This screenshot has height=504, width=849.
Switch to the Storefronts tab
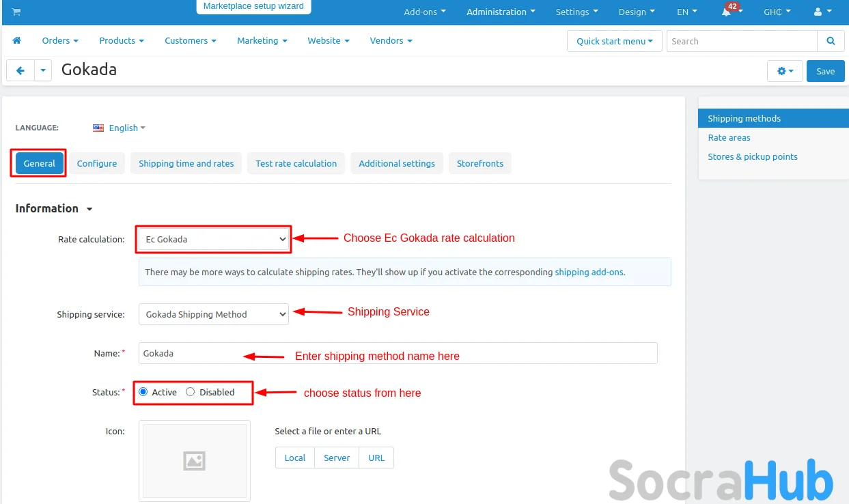pos(480,163)
